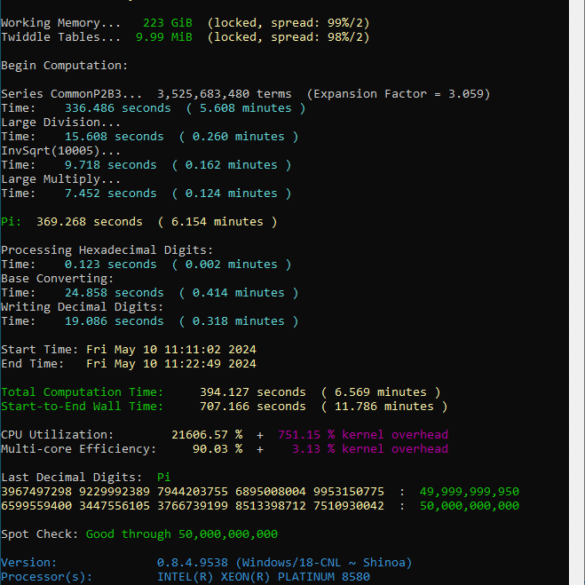Click the Large Multiply 7.452 seconds time
Screen dimensions: 585x585
tap(111, 193)
